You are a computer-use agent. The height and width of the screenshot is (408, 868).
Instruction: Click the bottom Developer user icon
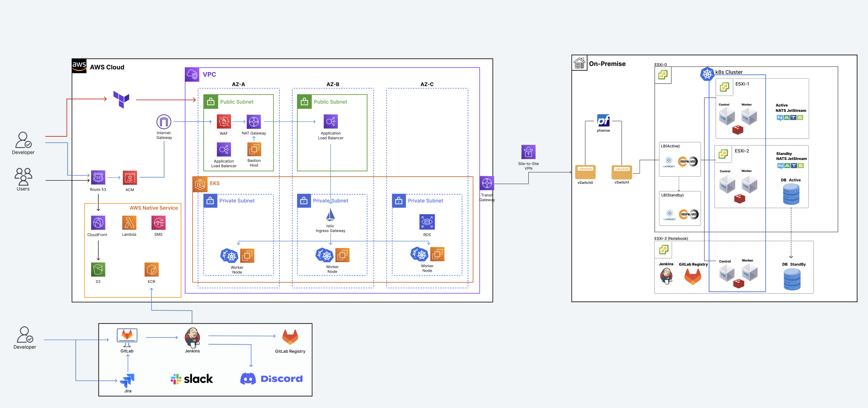(x=25, y=335)
